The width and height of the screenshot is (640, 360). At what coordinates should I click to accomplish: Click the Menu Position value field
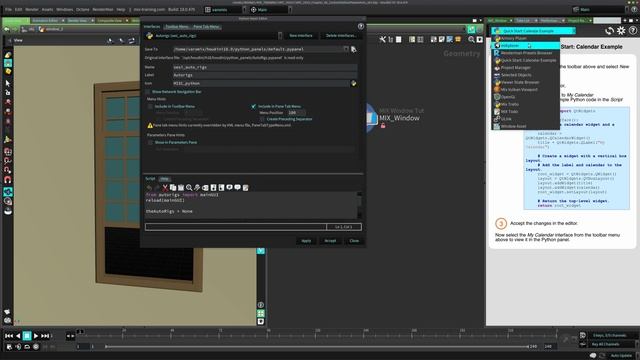(296, 113)
